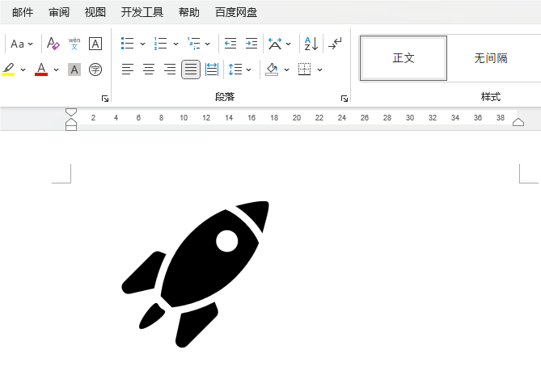
Task: Open the Borders dropdown arrow
Action: point(320,70)
